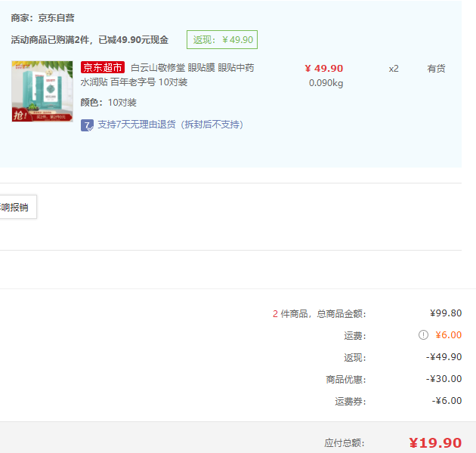Click the 应付总额 label
This screenshot has width=476, height=453.
point(345,443)
